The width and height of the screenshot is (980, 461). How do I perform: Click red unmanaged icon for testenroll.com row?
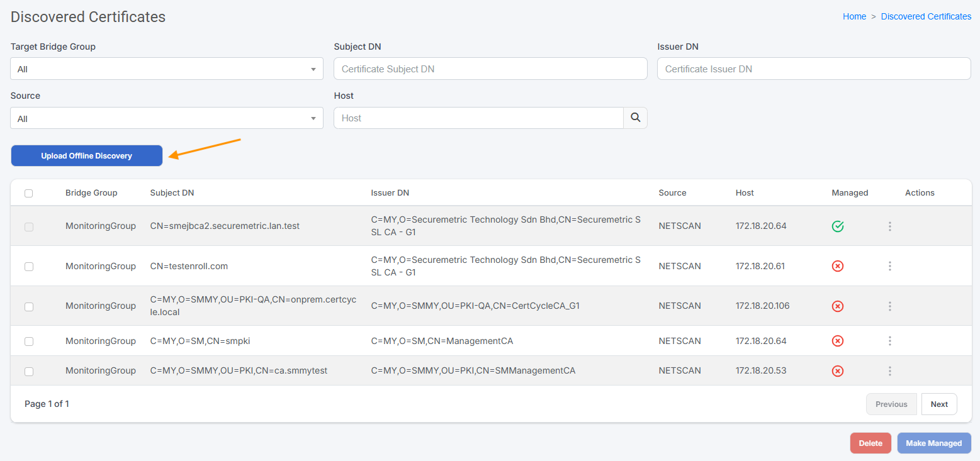(838, 266)
